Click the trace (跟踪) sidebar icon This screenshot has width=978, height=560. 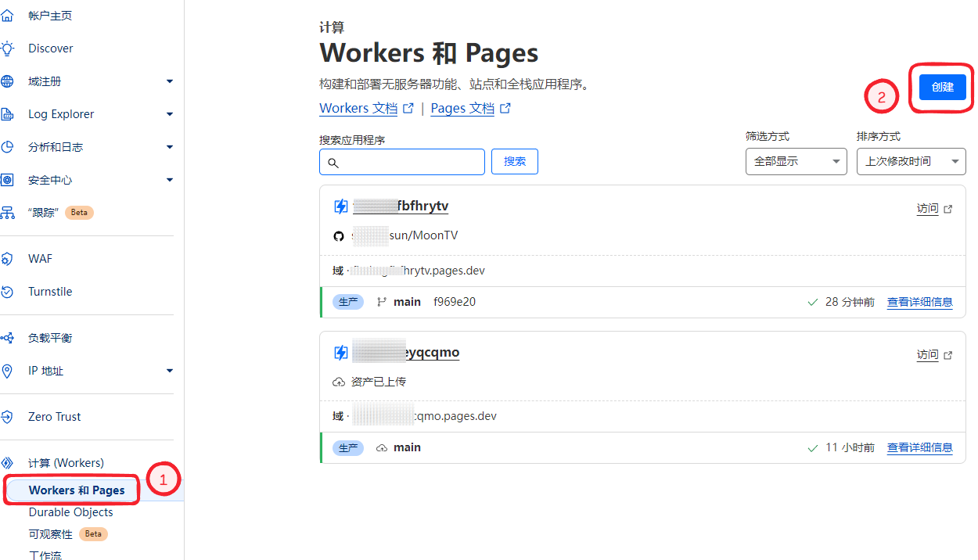click(x=7, y=213)
